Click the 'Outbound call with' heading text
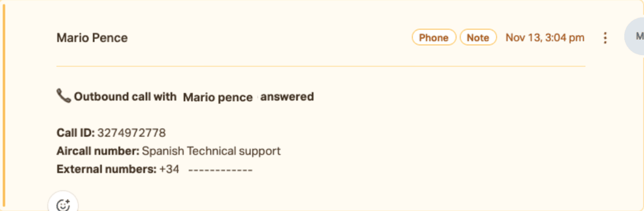 (125, 96)
